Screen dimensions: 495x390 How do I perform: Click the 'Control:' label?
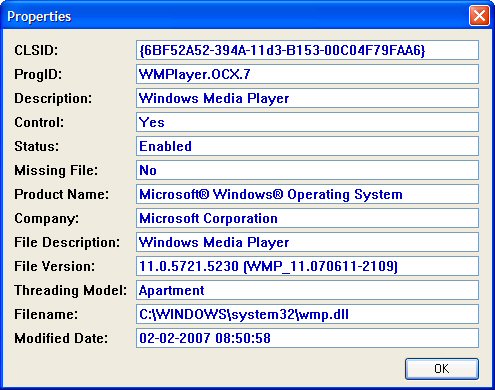[39, 123]
